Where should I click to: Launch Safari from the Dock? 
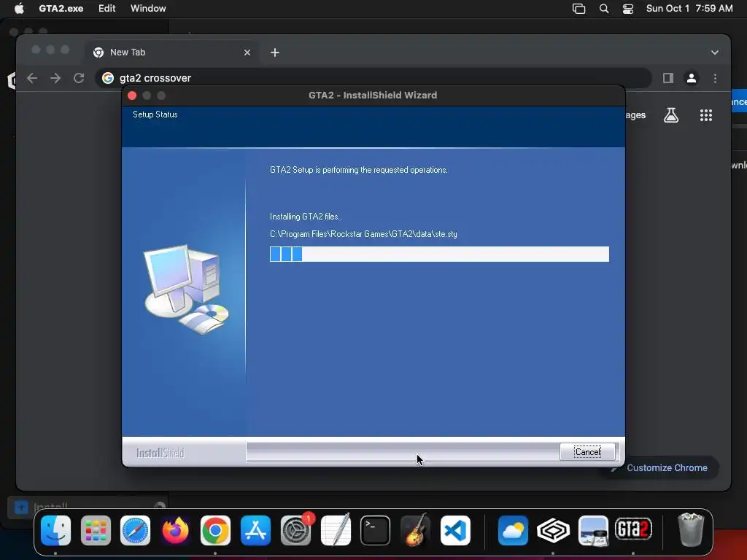point(135,530)
